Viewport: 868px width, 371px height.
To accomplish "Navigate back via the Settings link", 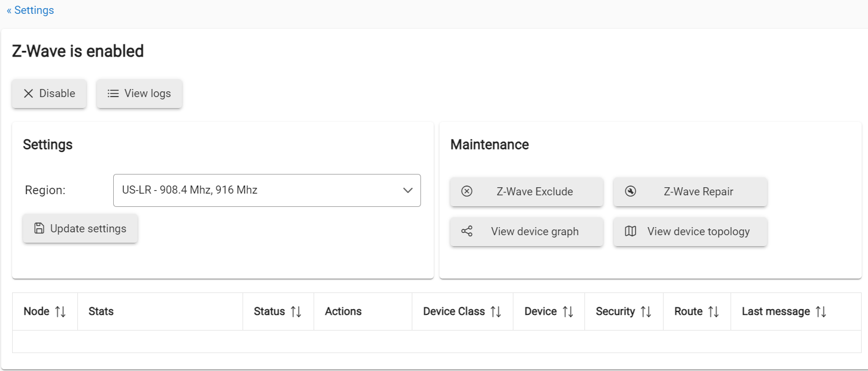I will 35,10.
